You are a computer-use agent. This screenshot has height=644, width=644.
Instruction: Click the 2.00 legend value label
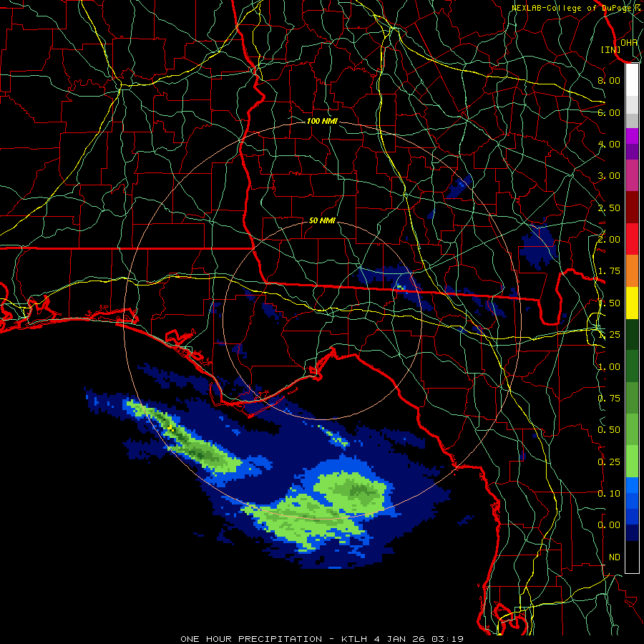coord(609,239)
